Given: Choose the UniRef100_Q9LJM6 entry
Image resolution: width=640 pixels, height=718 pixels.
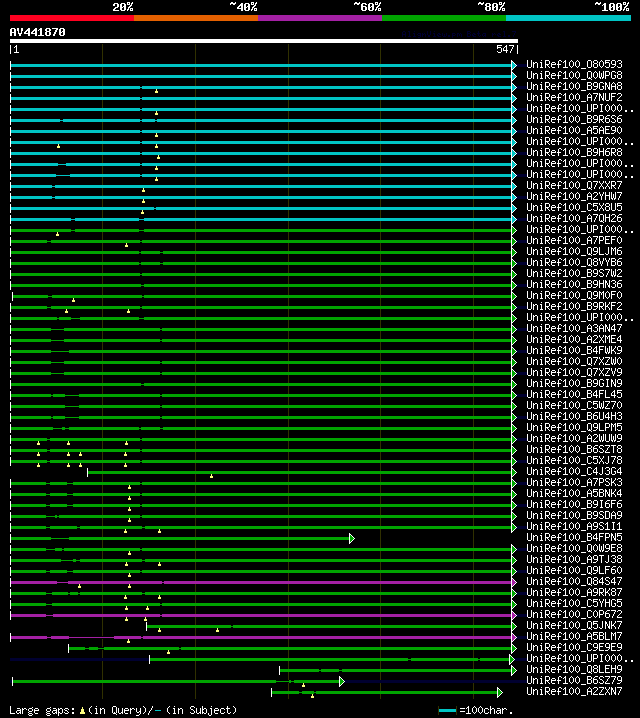Looking at the screenshot, I should (x=574, y=251).
